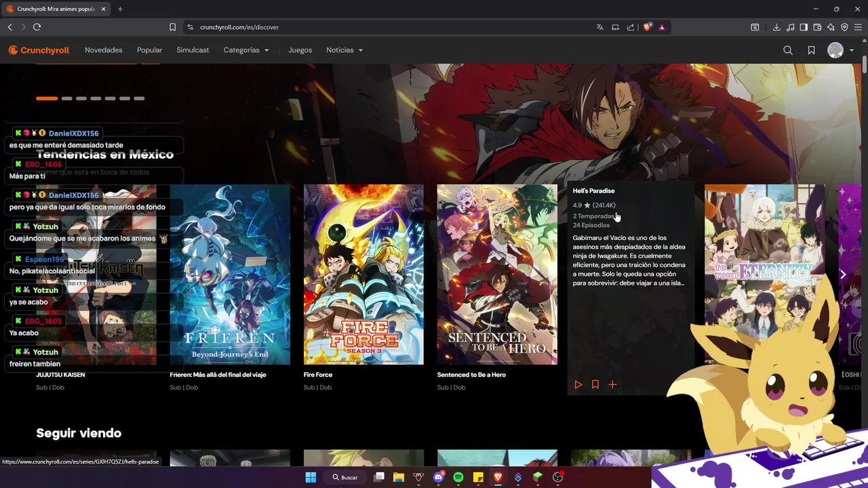The image size is (868, 488).
Task: Play Hell's Paradise from hover card
Action: click(x=578, y=384)
